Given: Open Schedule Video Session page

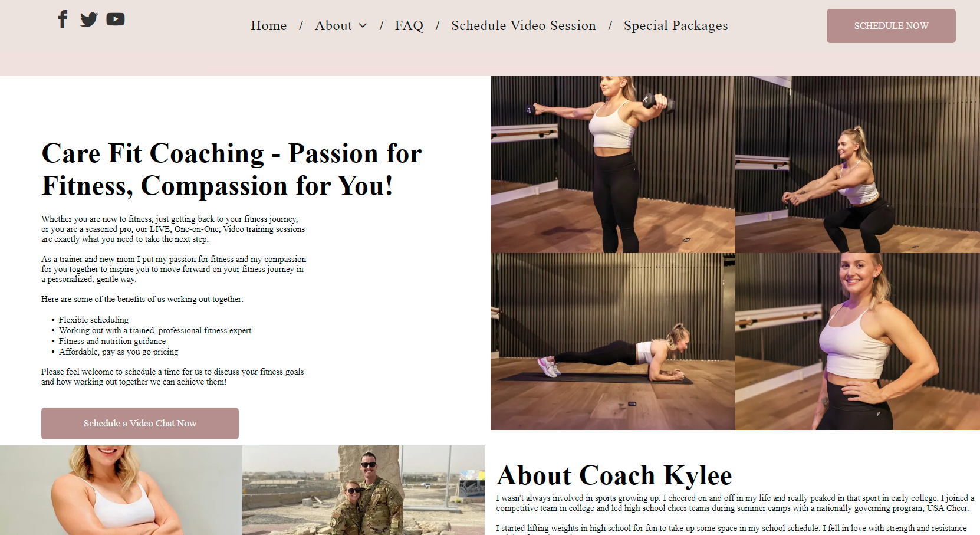Looking at the screenshot, I should point(524,25).
